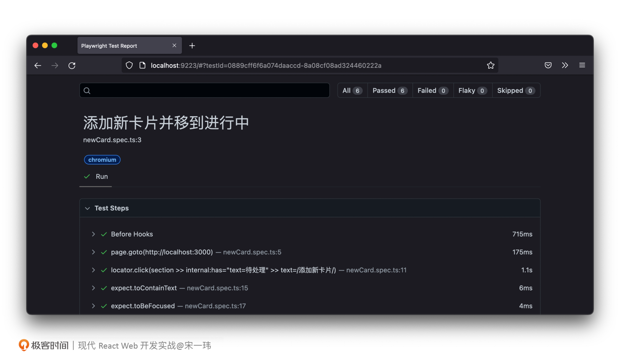Click the browser forward arrow
The image size is (620, 364).
55,66
